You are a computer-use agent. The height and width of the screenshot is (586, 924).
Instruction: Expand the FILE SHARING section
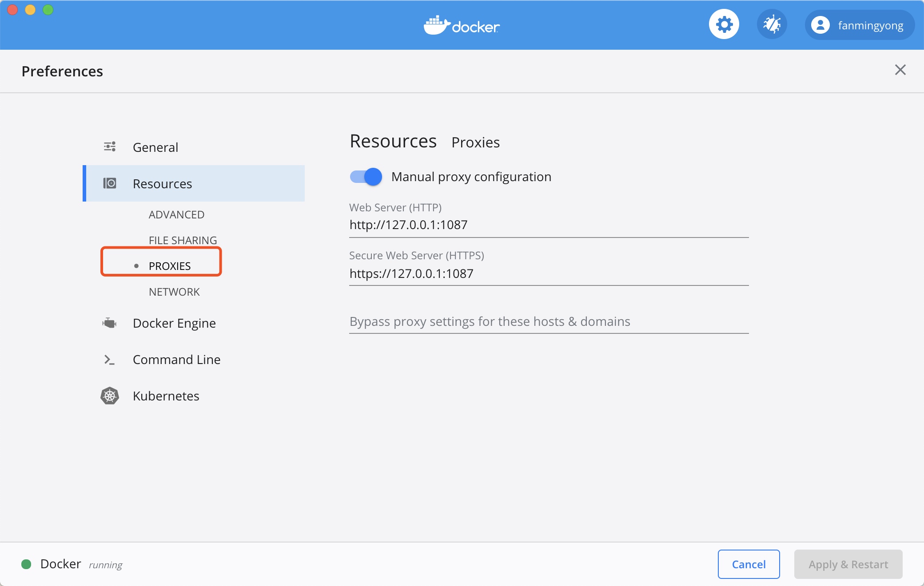point(182,240)
